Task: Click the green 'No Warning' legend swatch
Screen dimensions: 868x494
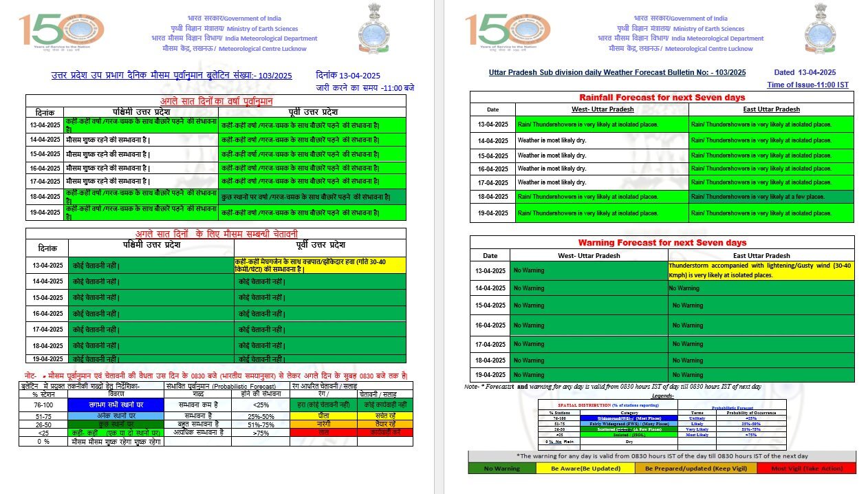Action: click(501, 469)
